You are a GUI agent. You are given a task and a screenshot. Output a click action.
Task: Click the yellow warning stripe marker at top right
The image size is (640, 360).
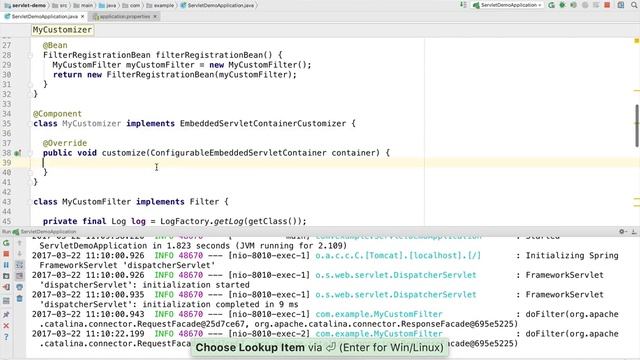point(636,41)
